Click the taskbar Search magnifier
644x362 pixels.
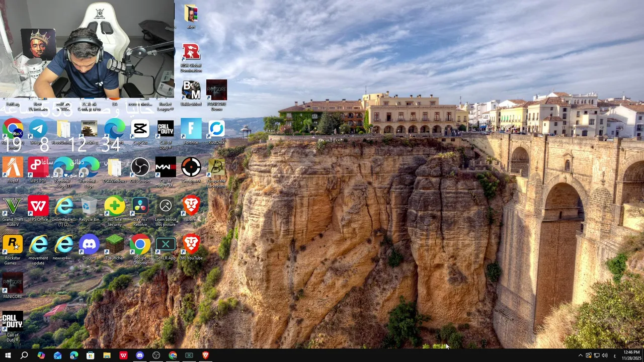point(24,355)
